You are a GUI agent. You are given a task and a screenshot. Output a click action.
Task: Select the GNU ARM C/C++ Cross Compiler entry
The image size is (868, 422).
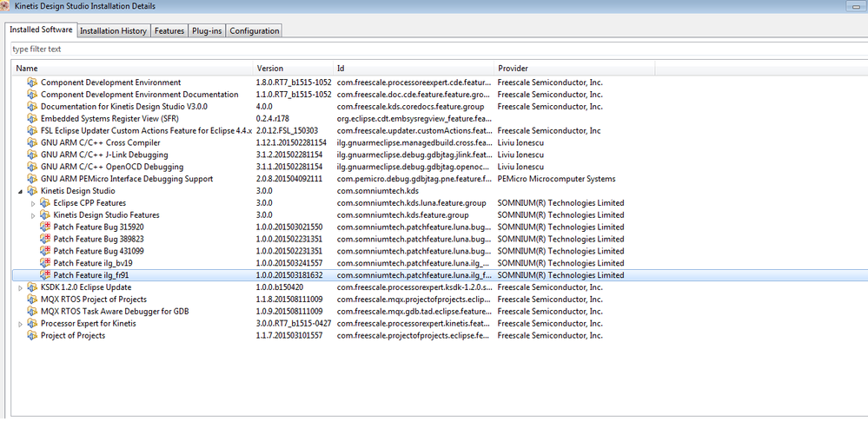tap(440, 142)
